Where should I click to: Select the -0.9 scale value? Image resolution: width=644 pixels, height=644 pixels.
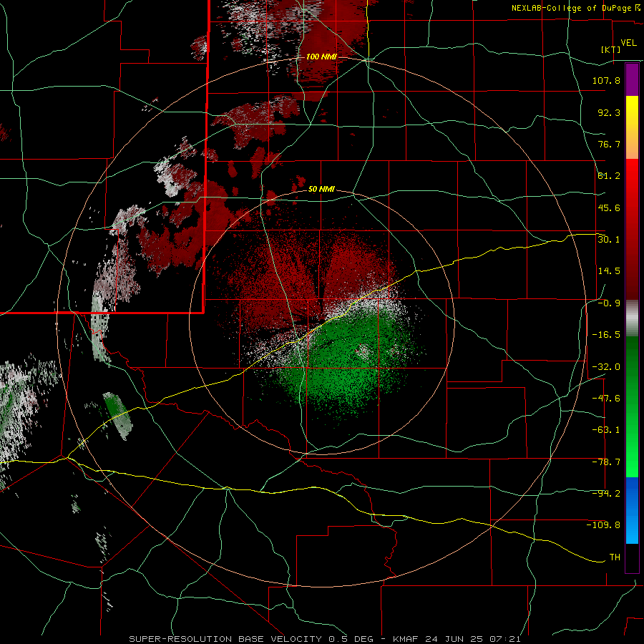[x=609, y=303]
